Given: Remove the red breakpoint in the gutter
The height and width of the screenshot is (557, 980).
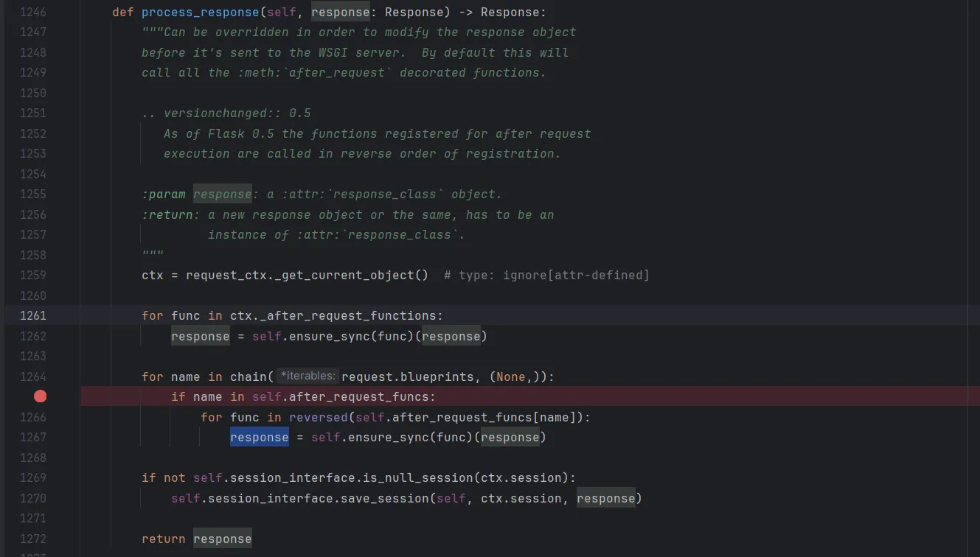Looking at the screenshot, I should pos(40,396).
